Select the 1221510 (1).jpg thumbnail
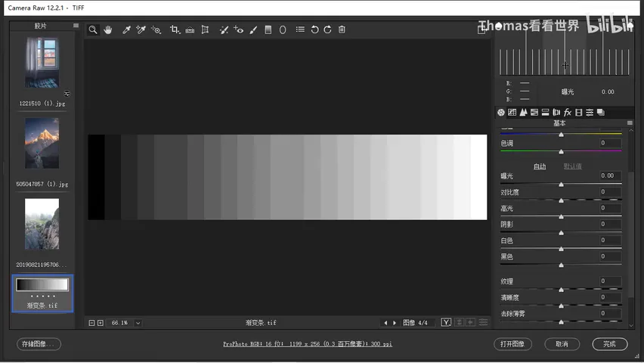 pyautogui.click(x=42, y=63)
